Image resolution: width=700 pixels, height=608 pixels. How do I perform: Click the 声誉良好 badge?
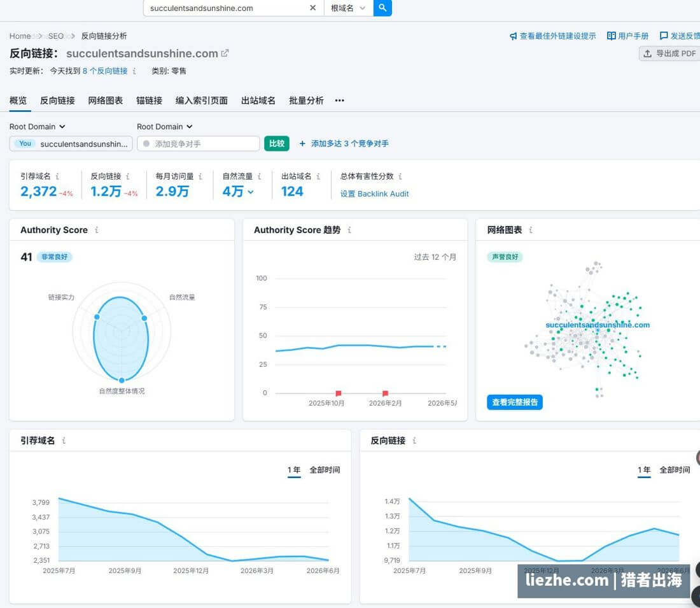pyautogui.click(x=505, y=257)
